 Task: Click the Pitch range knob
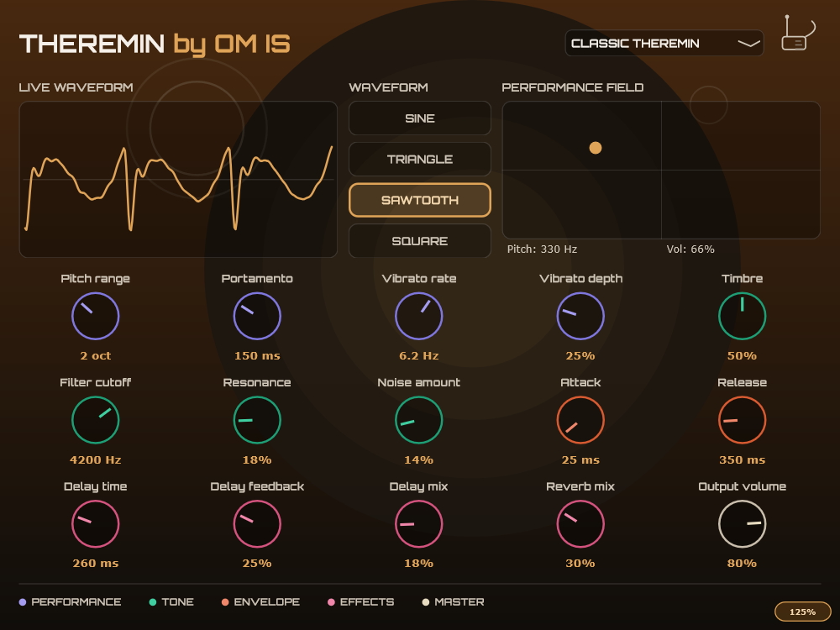(96, 316)
